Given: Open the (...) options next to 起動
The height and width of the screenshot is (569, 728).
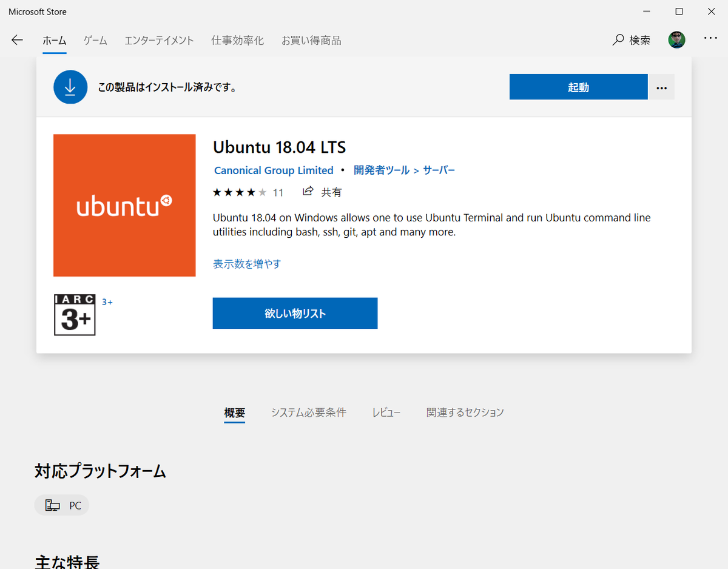Looking at the screenshot, I should (661, 87).
